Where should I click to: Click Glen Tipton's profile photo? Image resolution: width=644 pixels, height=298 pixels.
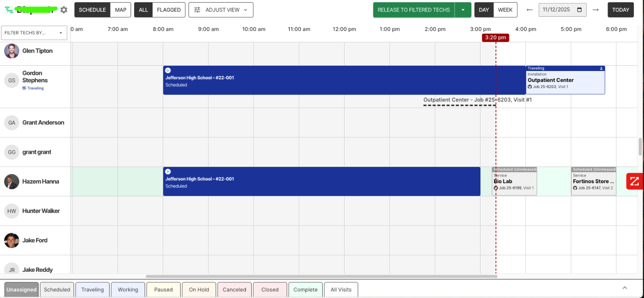[x=12, y=51]
